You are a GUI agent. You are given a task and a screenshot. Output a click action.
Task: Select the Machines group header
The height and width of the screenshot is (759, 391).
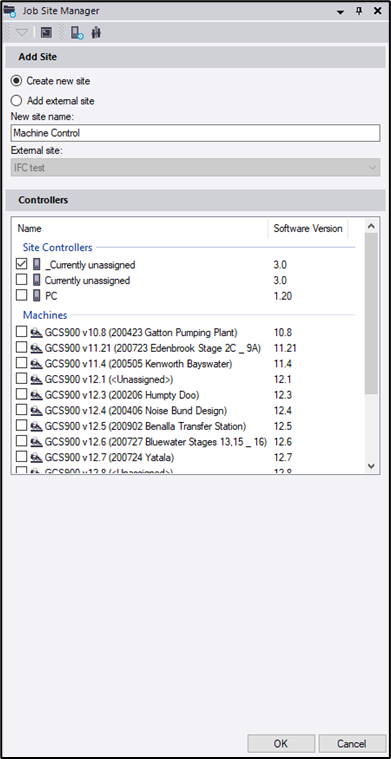45,315
